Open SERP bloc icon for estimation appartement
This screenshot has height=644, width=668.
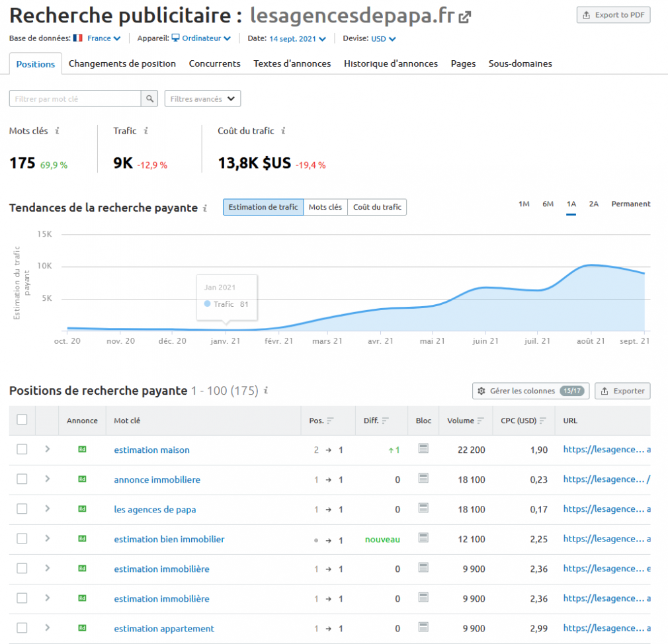click(x=423, y=627)
